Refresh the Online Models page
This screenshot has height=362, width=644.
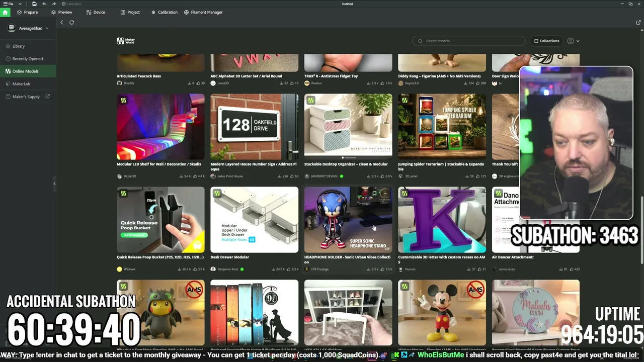pos(71,22)
